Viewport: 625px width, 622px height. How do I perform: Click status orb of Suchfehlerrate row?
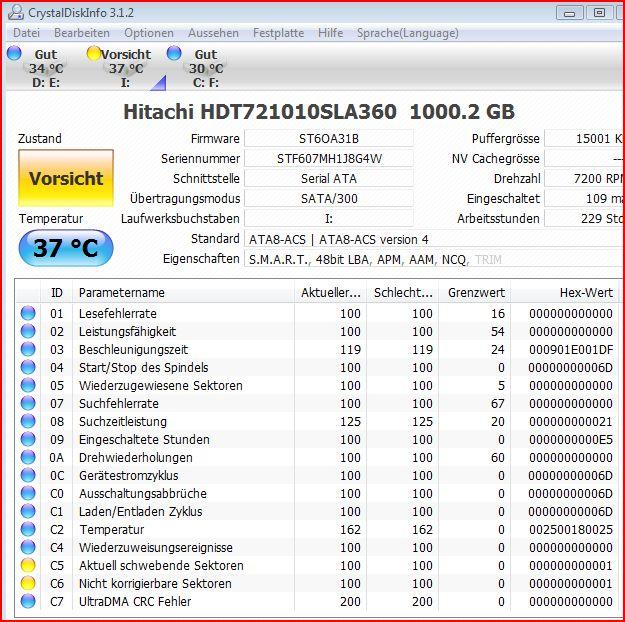(28, 403)
